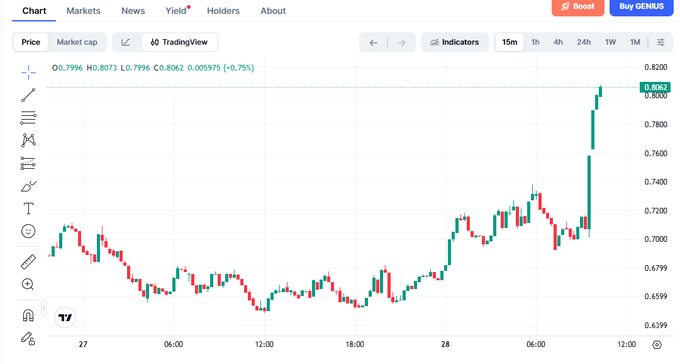Switch to simple line chart view

click(126, 42)
